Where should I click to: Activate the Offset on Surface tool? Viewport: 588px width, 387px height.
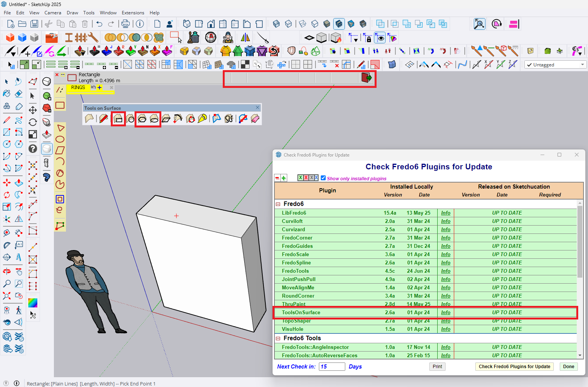click(217, 119)
